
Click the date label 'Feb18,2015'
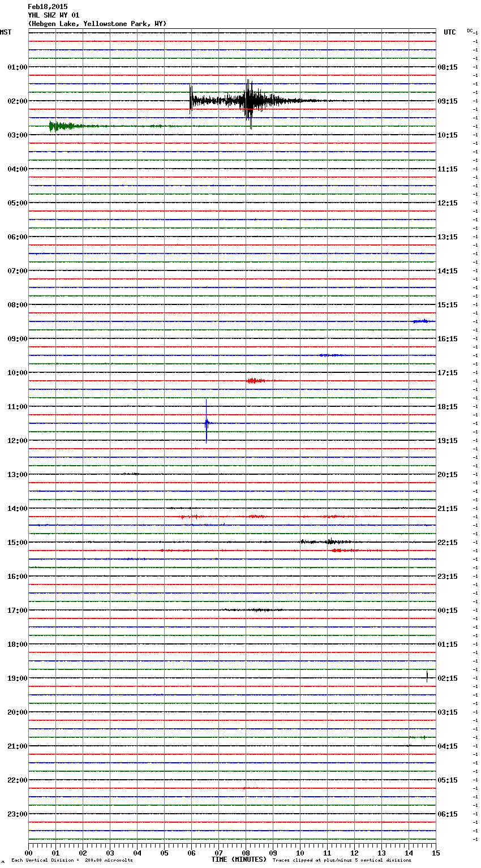[48, 7]
